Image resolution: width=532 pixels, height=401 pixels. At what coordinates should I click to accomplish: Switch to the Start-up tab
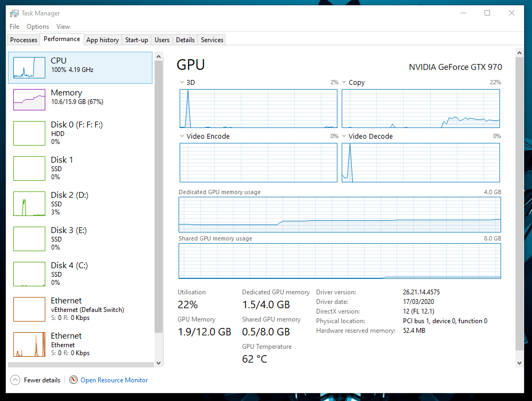[136, 40]
